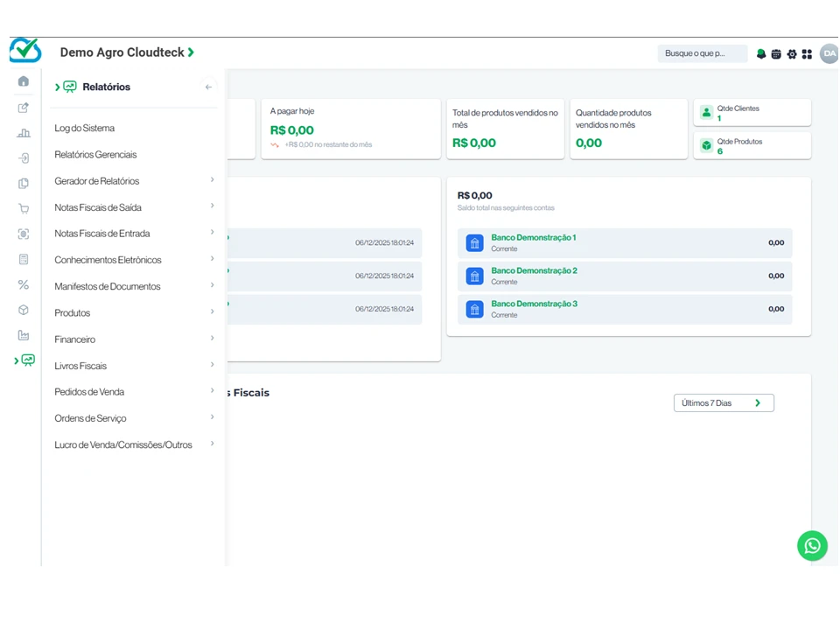Open the apps grid icon
This screenshot has height=630, width=840.
click(807, 54)
